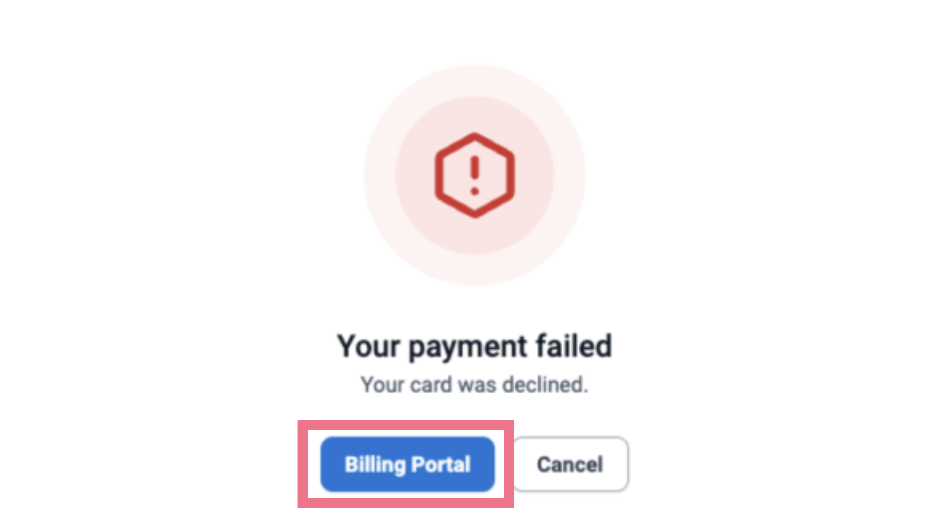
Task: Open the Billing Portal
Action: 407,464
